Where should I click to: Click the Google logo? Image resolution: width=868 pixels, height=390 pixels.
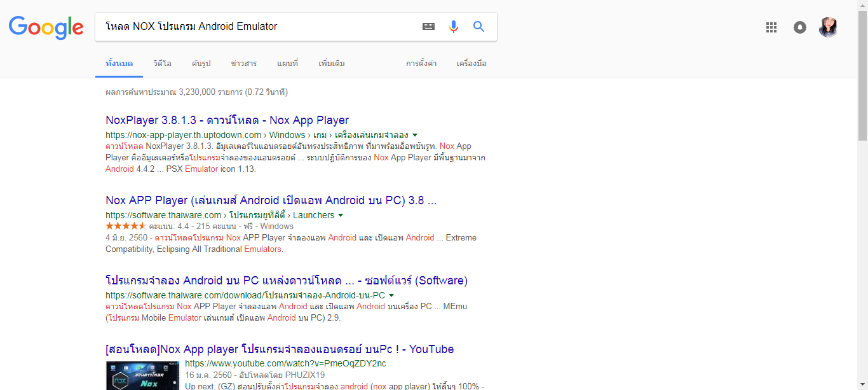tap(46, 27)
